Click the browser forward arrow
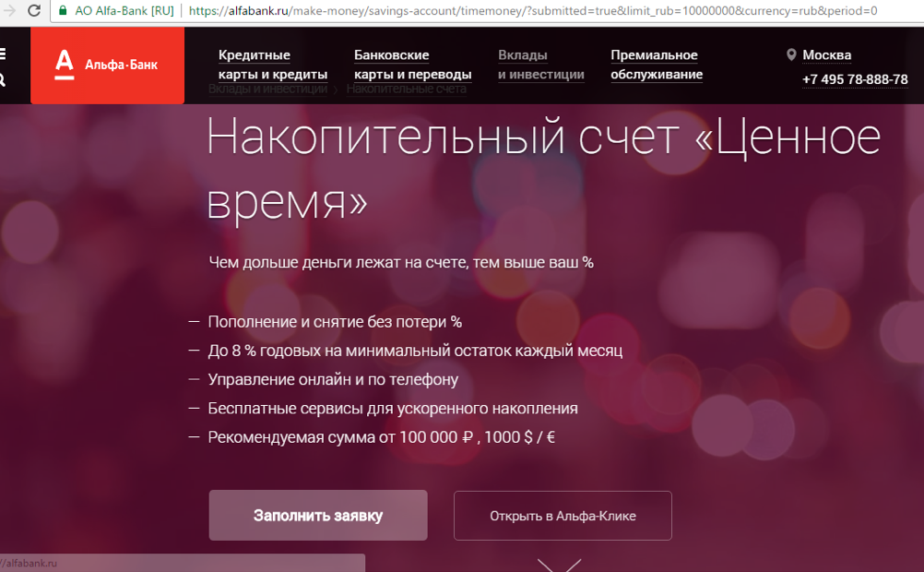924x572 pixels. [x=9, y=10]
